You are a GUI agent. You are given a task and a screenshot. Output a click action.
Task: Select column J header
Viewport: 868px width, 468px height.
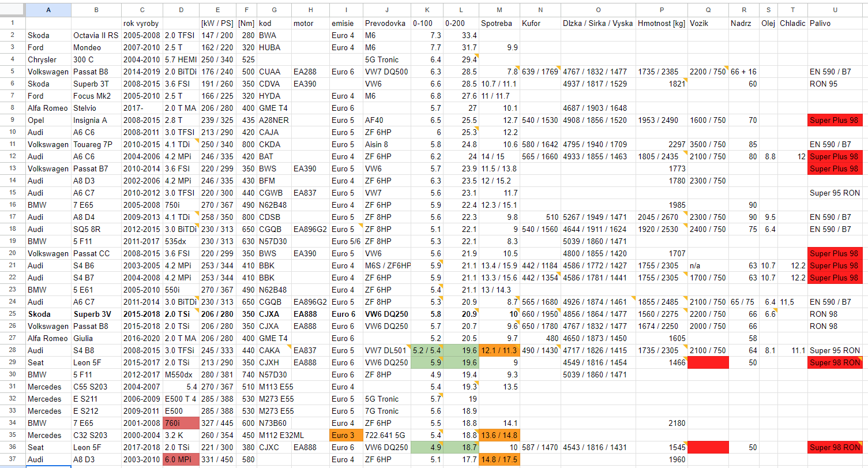pos(387,10)
